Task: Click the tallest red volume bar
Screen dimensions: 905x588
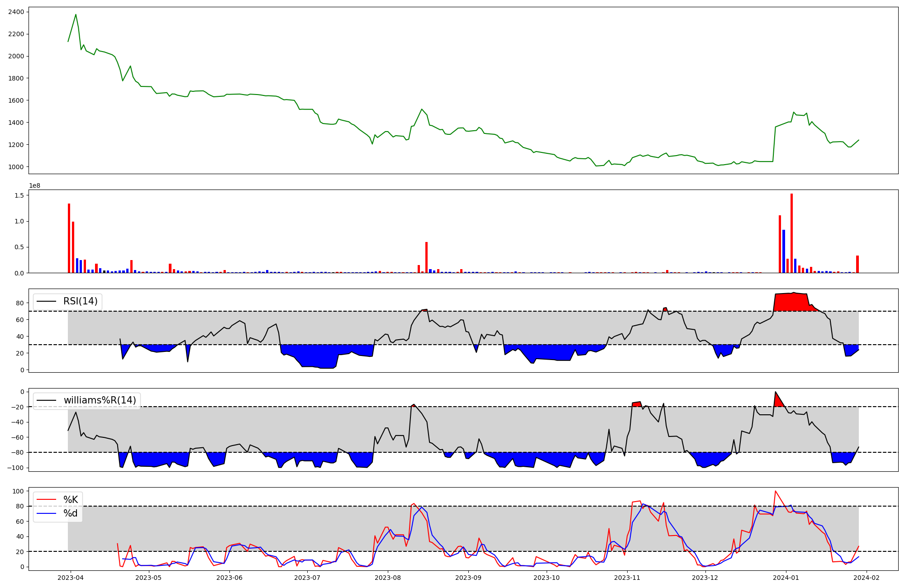Action: (x=791, y=233)
